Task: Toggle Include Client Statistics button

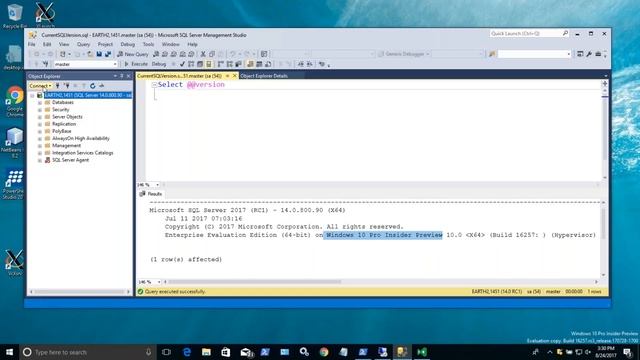Action: coord(239,64)
